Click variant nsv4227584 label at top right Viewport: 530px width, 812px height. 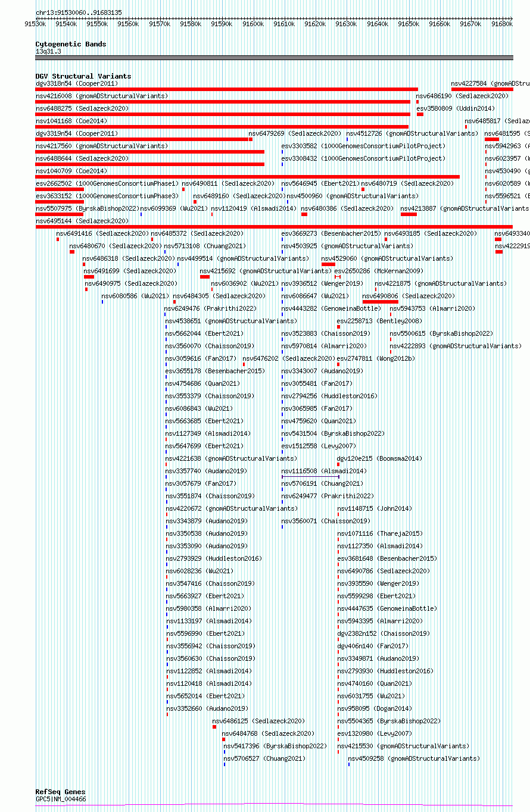[490, 83]
